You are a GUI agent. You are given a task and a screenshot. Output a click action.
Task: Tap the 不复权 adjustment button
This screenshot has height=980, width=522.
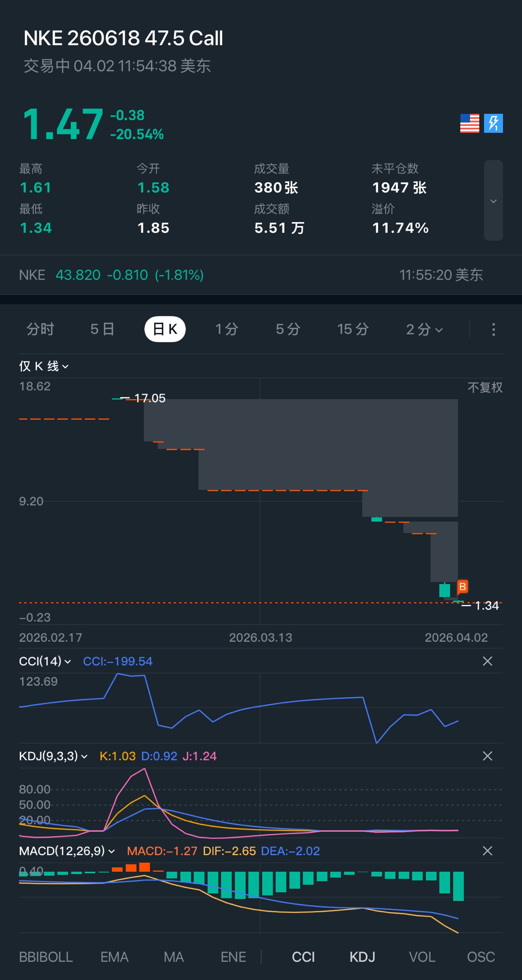[x=485, y=388]
